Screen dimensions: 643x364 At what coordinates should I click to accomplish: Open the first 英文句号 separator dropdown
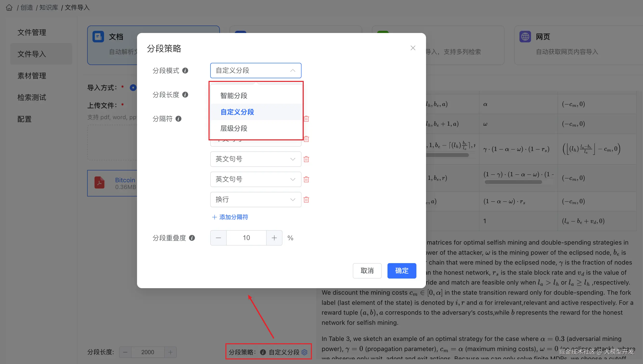click(255, 159)
